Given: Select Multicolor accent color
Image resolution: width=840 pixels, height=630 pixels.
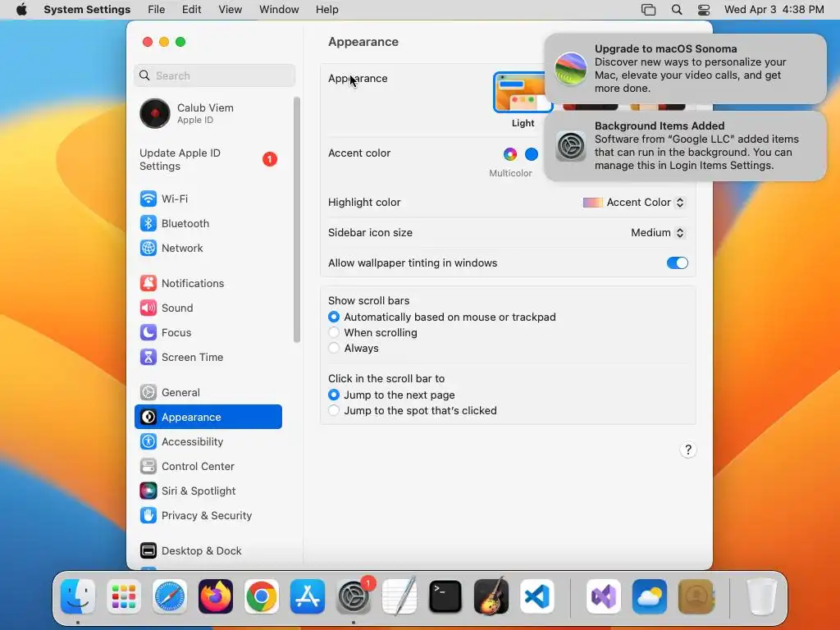Looking at the screenshot, I should point(510,154).
